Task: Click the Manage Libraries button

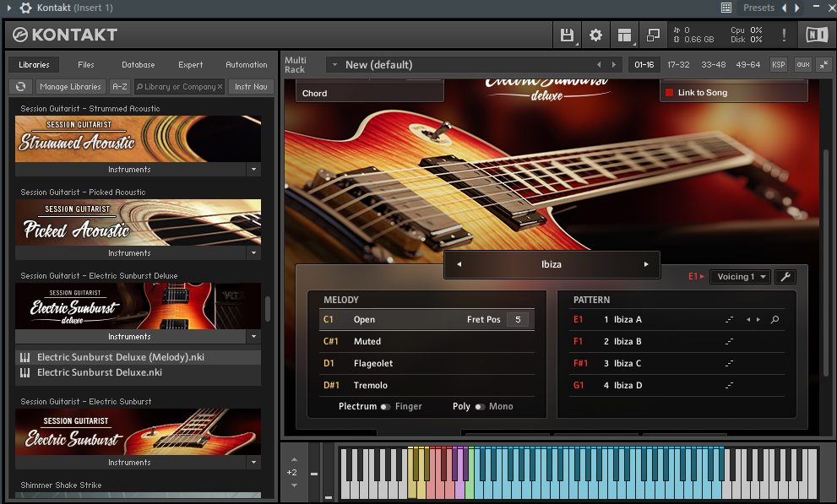Action: [70, 86]
